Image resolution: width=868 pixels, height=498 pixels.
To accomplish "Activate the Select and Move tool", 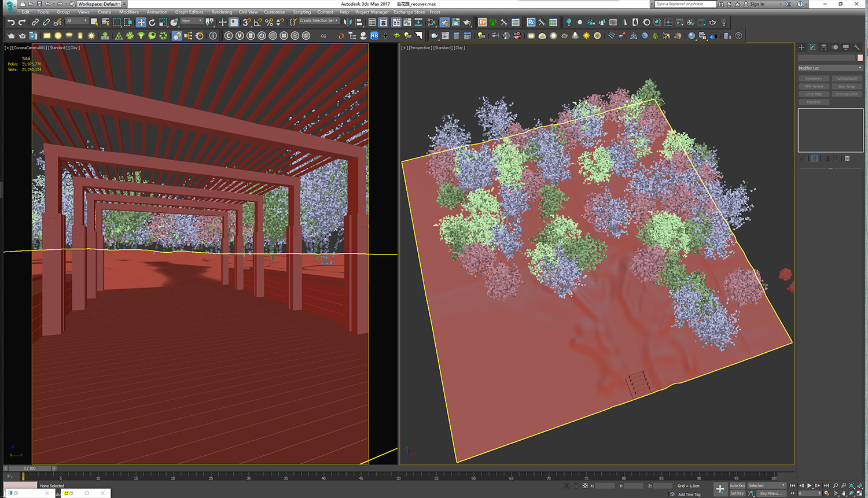I will 141,23.
